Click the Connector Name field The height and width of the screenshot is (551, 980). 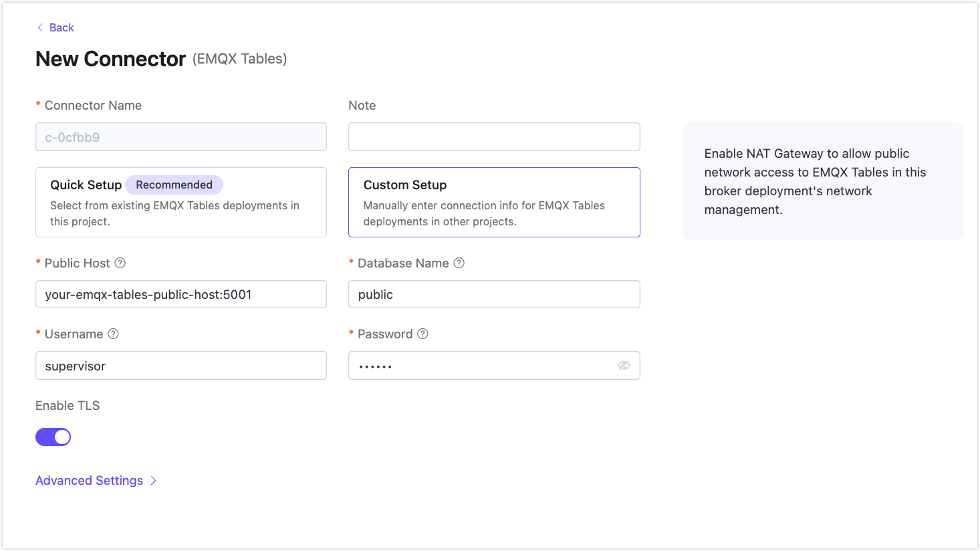181,136
